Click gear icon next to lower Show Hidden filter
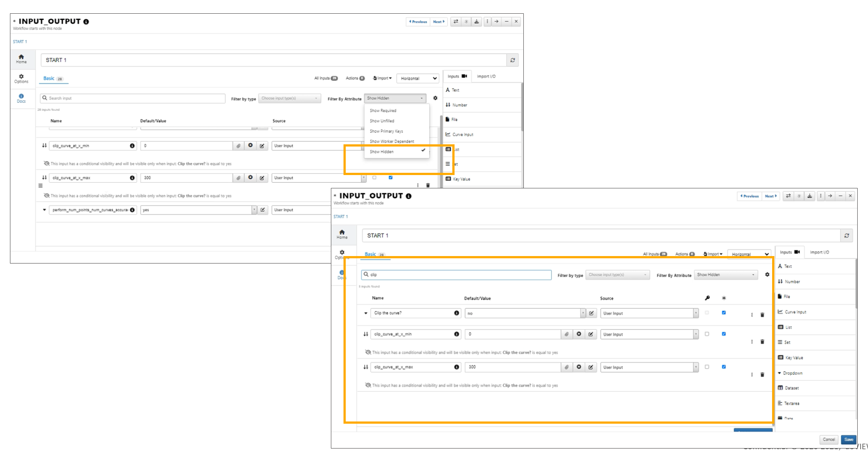The width and height of the screenshot is (868, 457). [x=767, y=275]
